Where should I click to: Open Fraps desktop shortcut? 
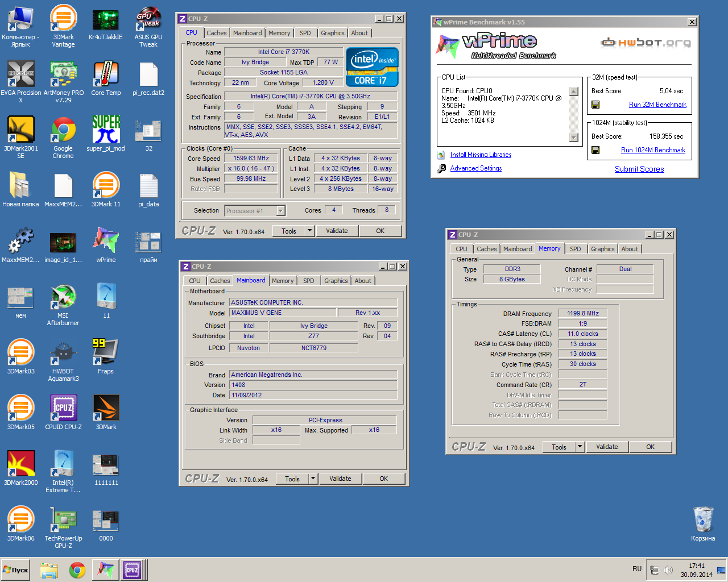click(106, 357)
